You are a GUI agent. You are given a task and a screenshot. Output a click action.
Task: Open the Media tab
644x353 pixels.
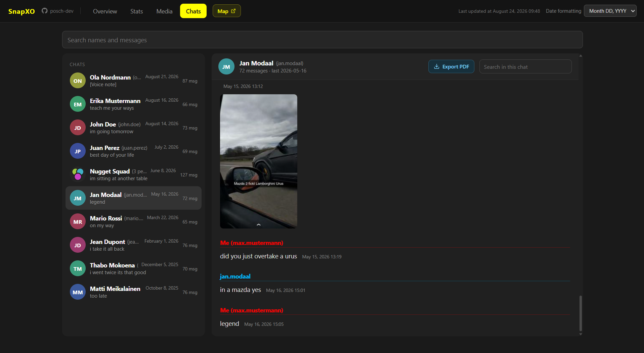coord(164,11)
